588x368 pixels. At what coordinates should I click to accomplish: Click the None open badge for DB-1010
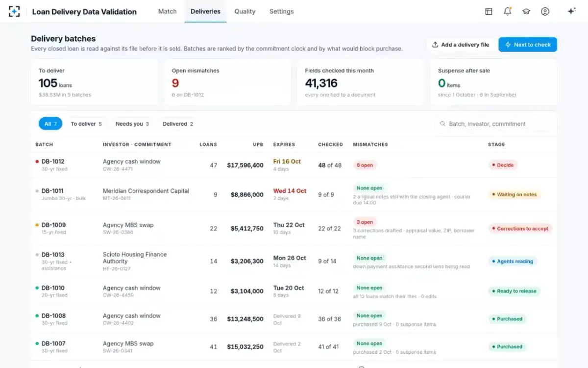coord(369,288)
